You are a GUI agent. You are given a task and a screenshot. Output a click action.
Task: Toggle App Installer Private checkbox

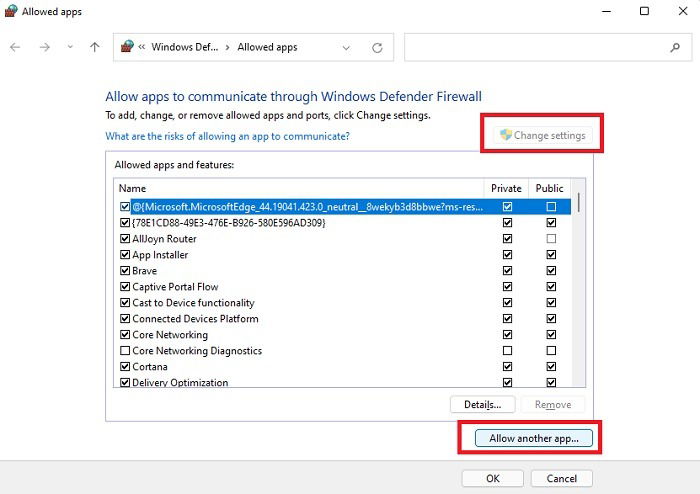click(x=507, y=255)
